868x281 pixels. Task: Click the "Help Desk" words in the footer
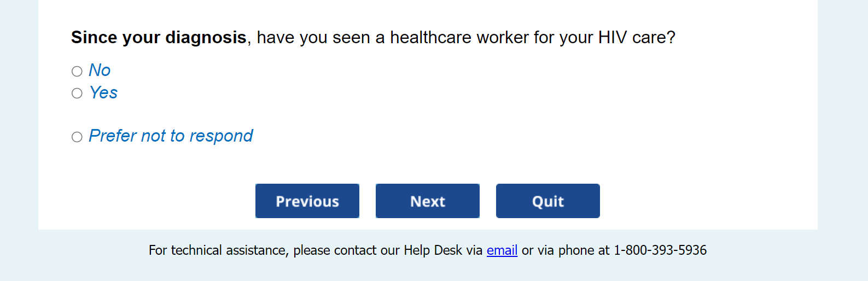pyautogui.click(x=433, y=250)
